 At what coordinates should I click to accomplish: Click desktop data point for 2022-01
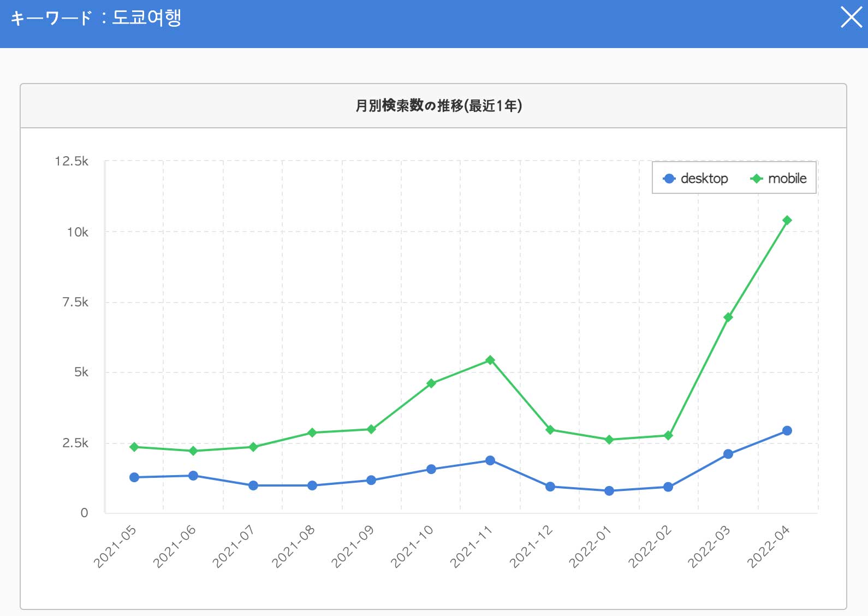609,491
